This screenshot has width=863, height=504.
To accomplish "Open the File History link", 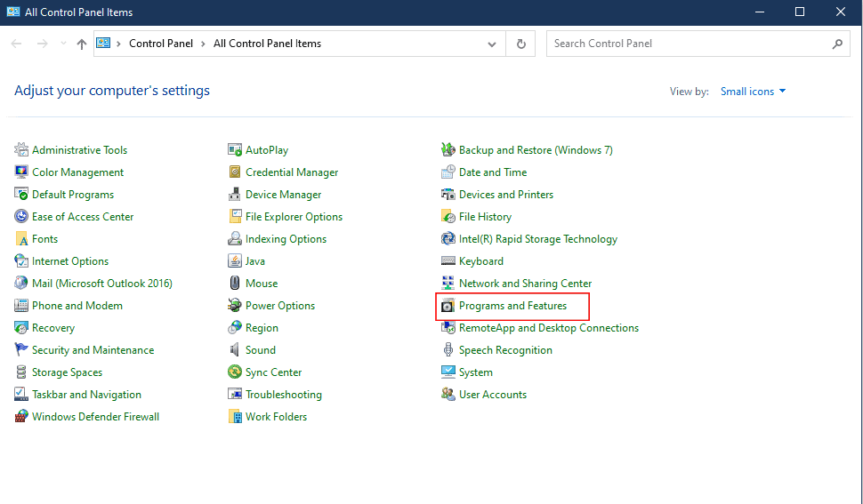I will 485,217.
